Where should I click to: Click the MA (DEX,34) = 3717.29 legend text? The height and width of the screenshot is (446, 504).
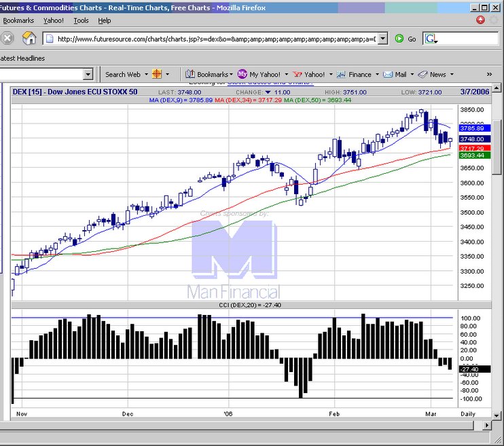[248, 100]
